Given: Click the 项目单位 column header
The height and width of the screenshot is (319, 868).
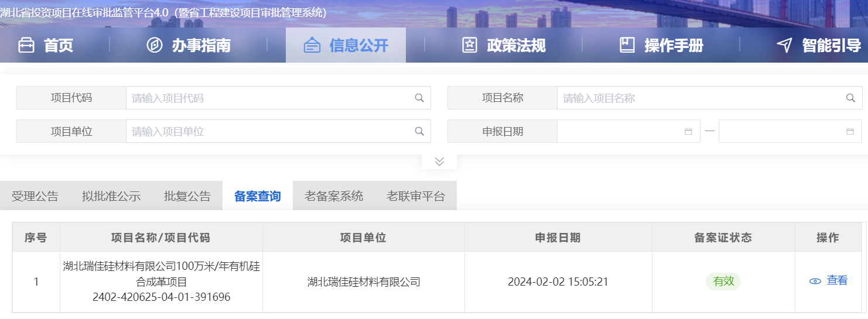Looking at the screenshot, I should coord(363,238).
